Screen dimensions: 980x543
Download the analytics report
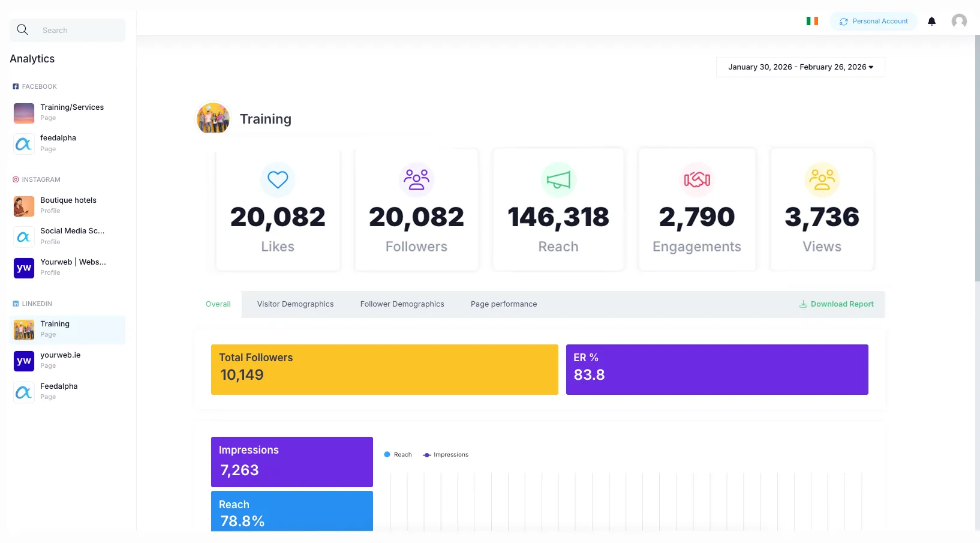tap(836, 304)
